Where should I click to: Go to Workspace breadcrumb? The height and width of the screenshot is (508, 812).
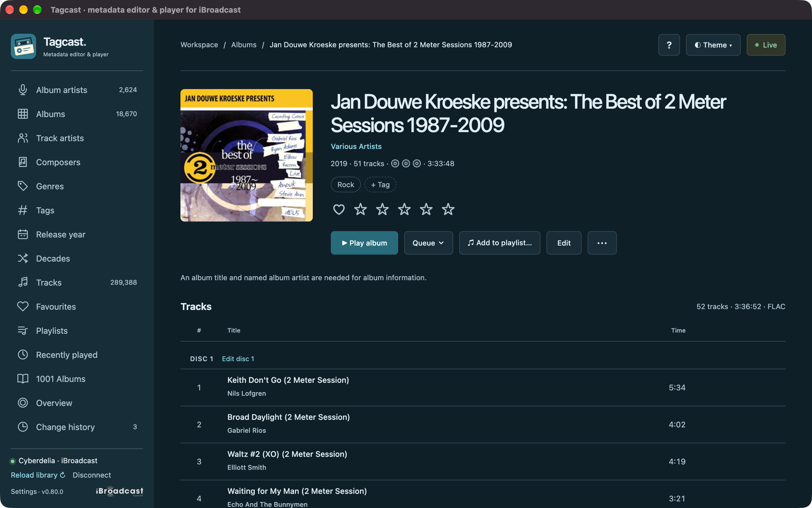[x=199, y=45]
